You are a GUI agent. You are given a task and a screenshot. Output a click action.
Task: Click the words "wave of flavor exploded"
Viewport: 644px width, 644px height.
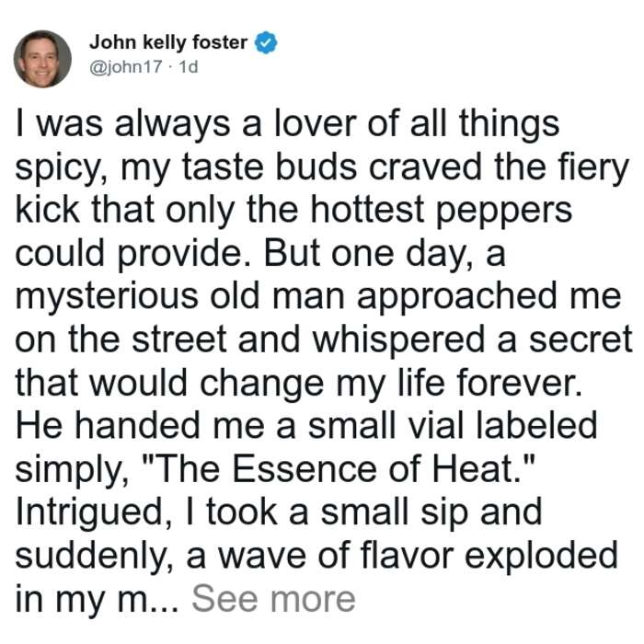coord(418,556)
